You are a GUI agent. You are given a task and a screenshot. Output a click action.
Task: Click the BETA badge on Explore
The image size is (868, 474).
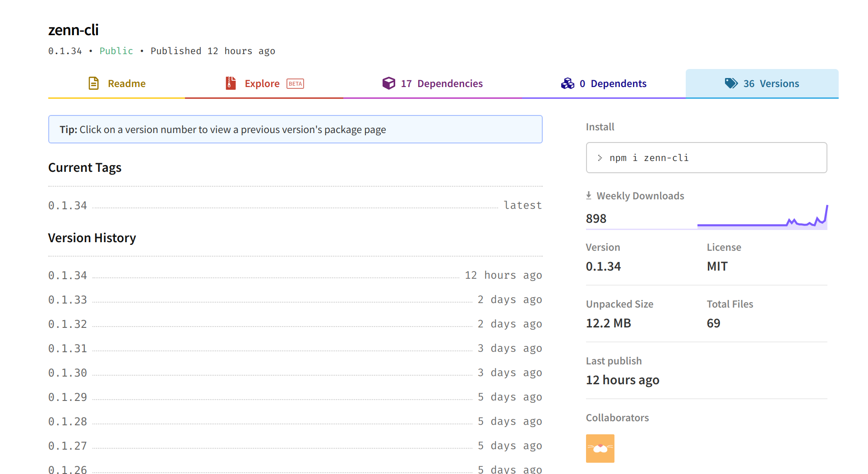tap(295, 84)
